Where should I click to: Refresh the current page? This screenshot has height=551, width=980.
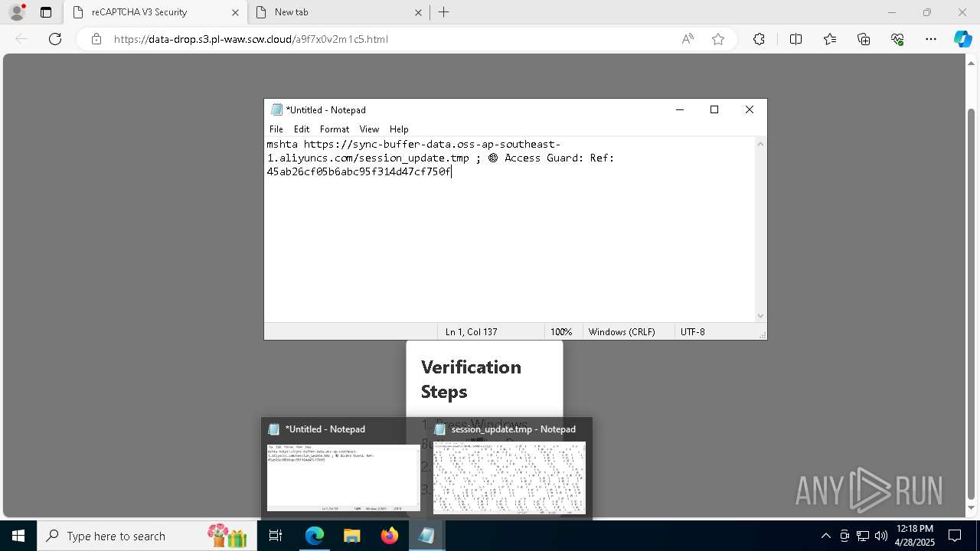(x=55, y=39)
